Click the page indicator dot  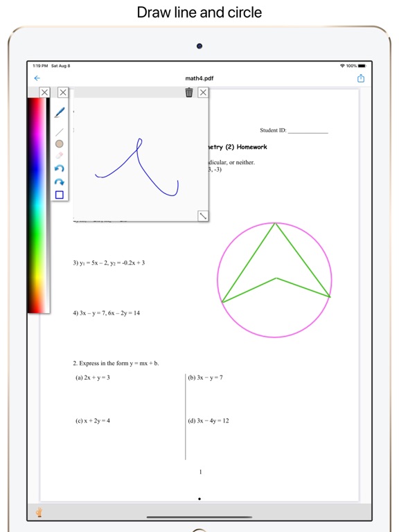click(199, 499)
